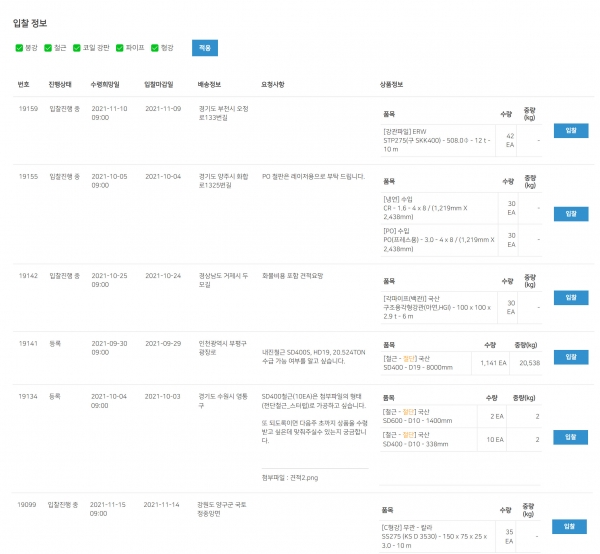This screenshot has height=554, width=600.
Task: Click bid deadline 2021-11-09
Action: pyautogui.click(x=163, y=109)
